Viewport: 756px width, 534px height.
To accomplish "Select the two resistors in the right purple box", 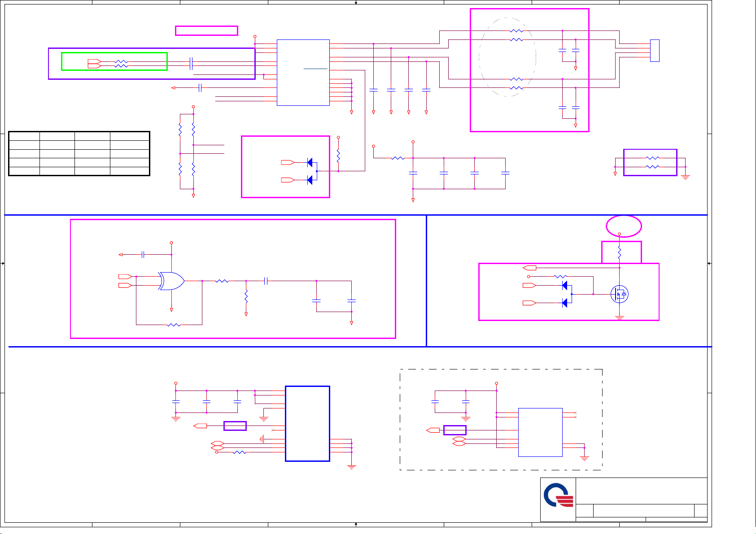I will [652, 162].
